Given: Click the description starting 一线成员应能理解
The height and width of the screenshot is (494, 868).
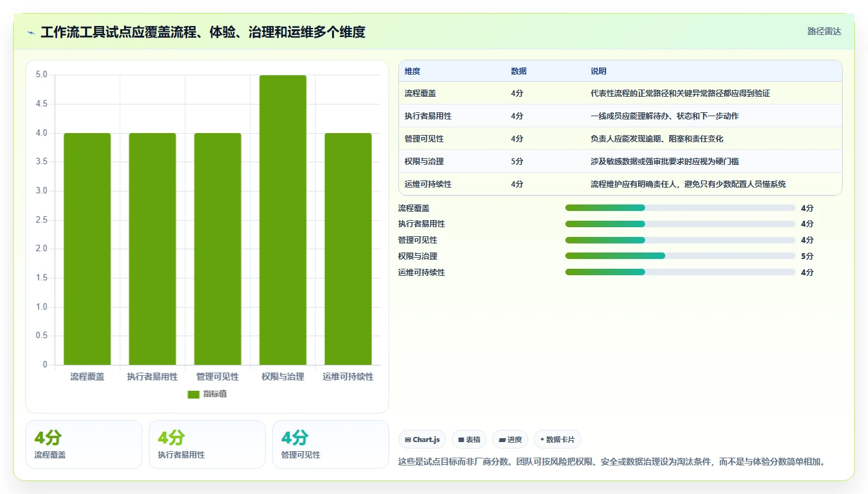Looking at the screenshot, I should coord(665,116).
